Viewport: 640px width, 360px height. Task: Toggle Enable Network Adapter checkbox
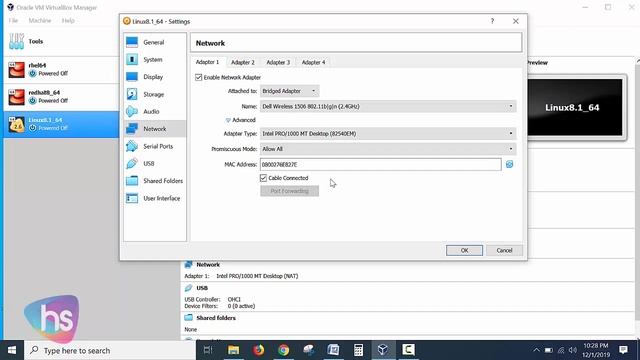(x=199, y=77)
